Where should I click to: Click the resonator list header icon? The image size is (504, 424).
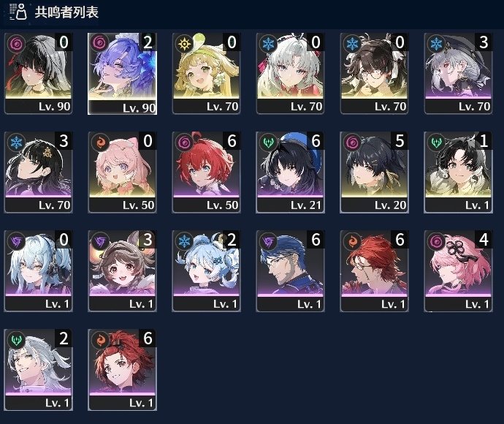[x=18, y=12]
